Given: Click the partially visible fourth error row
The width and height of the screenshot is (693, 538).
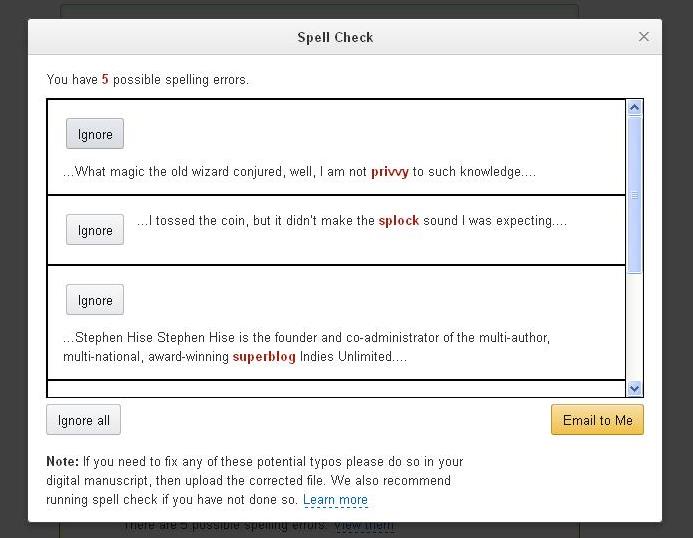Looking at the screenshot, I should point(336,389).
